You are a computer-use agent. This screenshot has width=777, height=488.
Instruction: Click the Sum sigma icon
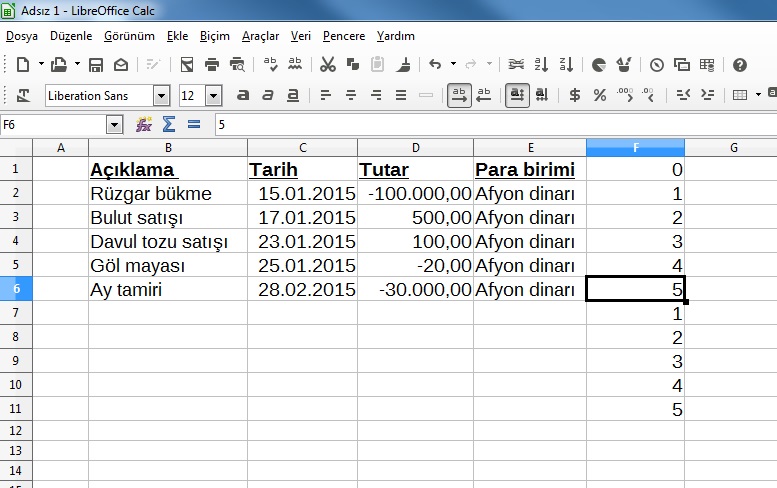click(169, 125)
